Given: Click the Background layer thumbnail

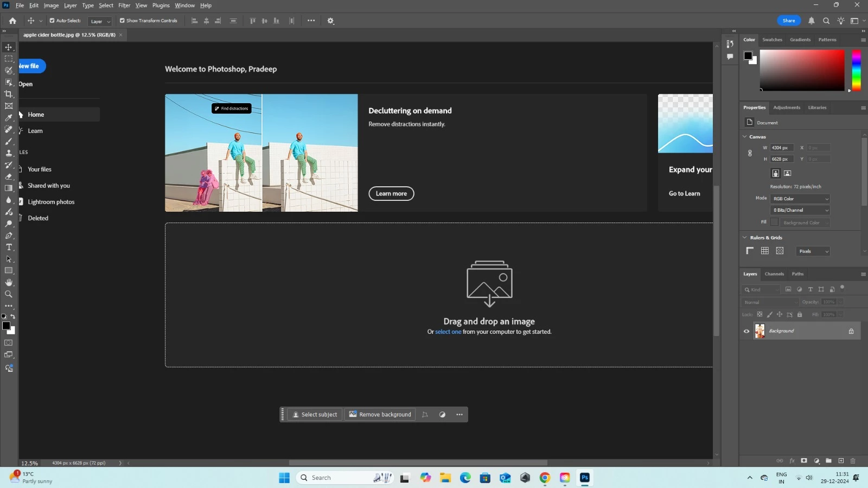Looking at the screenshot, I should coord(759,331).
